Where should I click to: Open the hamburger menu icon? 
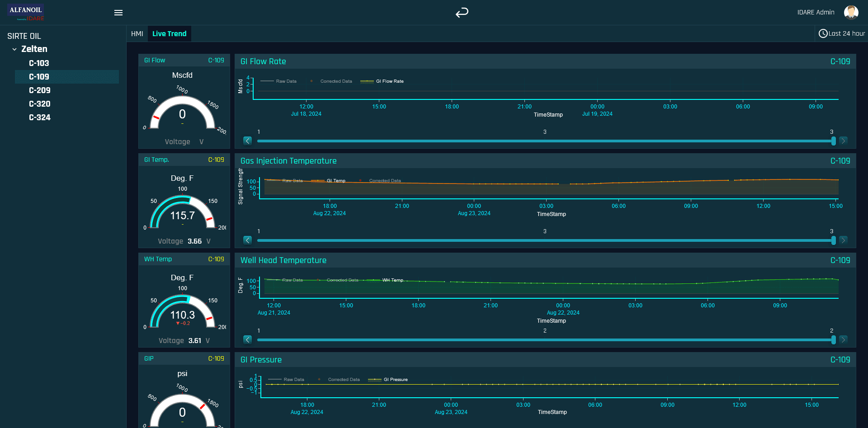(118, 13)
